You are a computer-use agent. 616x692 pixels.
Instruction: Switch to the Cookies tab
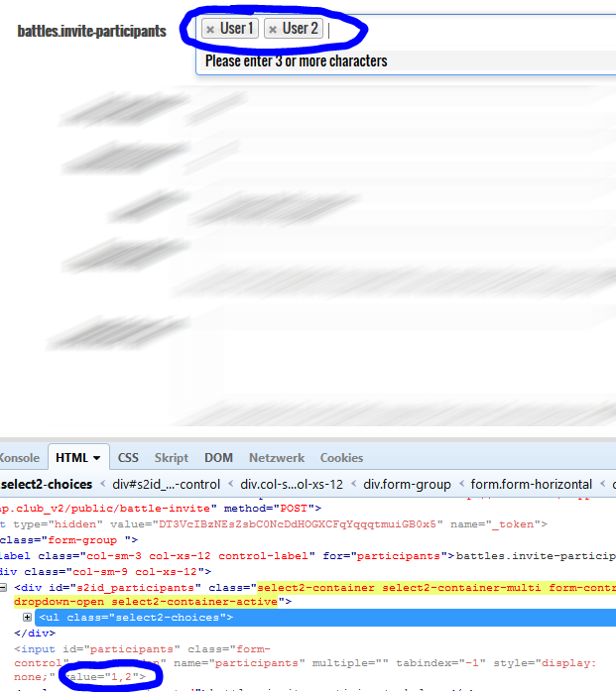coord(341,458)
